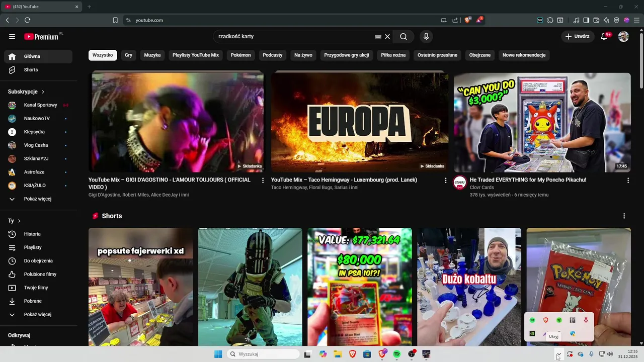Image resolution: width=644 pixels, height=362 pixels.
Task: Open Leo AI sparkle icon
Action: pos(606,20)
